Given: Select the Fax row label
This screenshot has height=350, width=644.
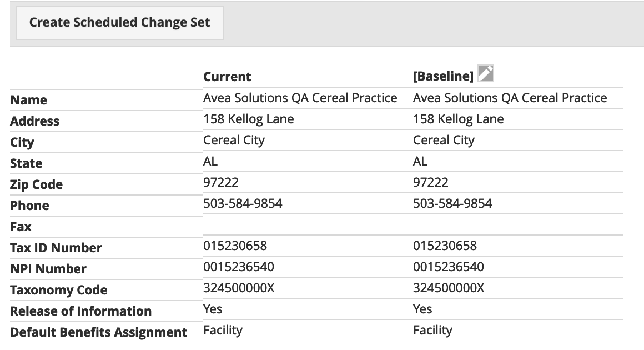Looking at the screenshot, I should pyautogui.click(x=21, y=226).
